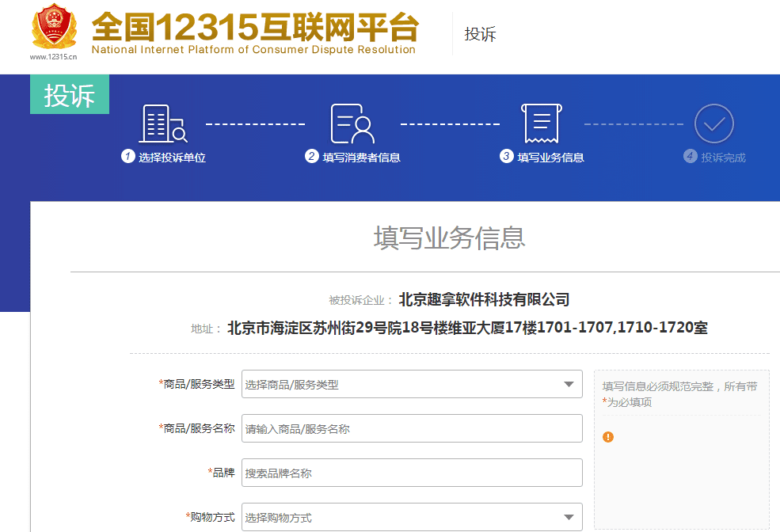Click the step 1 building search icon
Viewport: 780px width, 532px height.
[163, 123]
